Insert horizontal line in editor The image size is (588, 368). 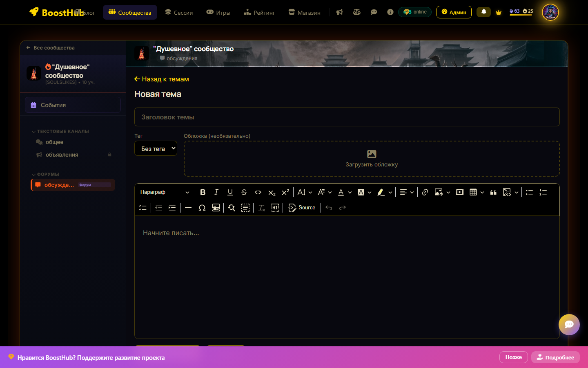point(188,208)
